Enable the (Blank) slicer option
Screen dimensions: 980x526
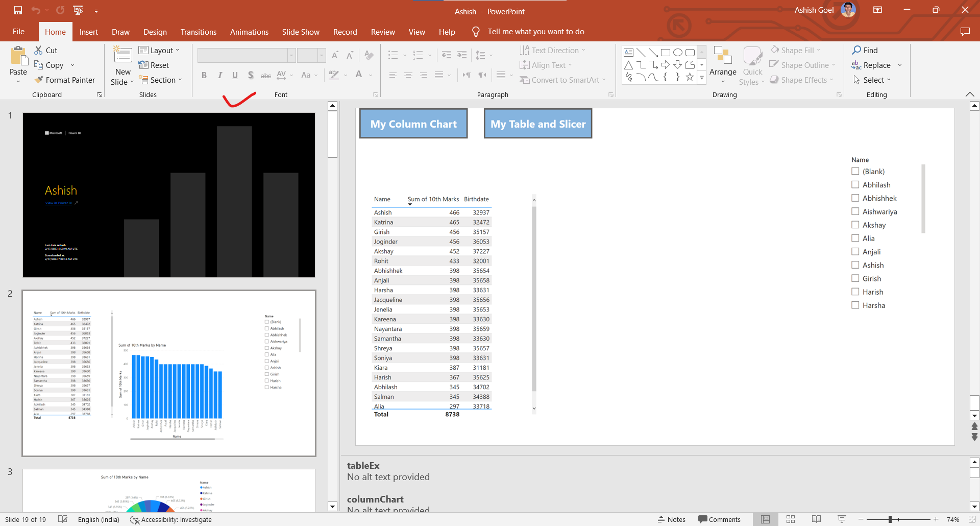(x=855, y=171)
